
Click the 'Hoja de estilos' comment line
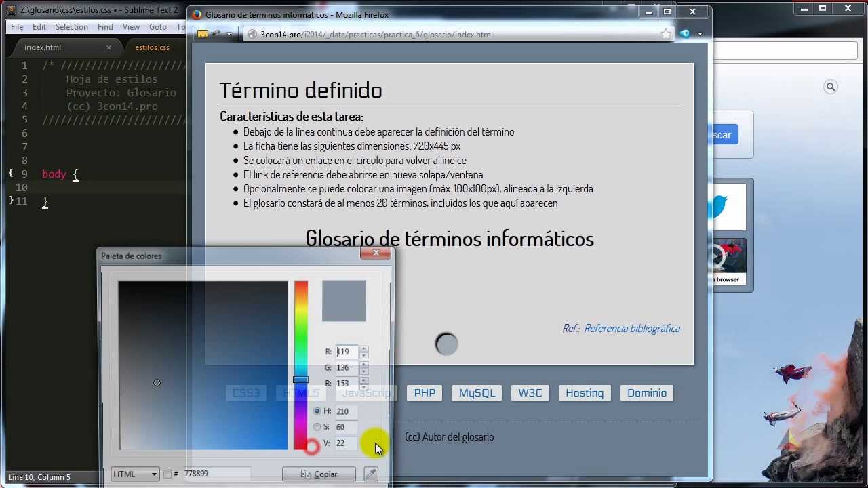point(112,79)
